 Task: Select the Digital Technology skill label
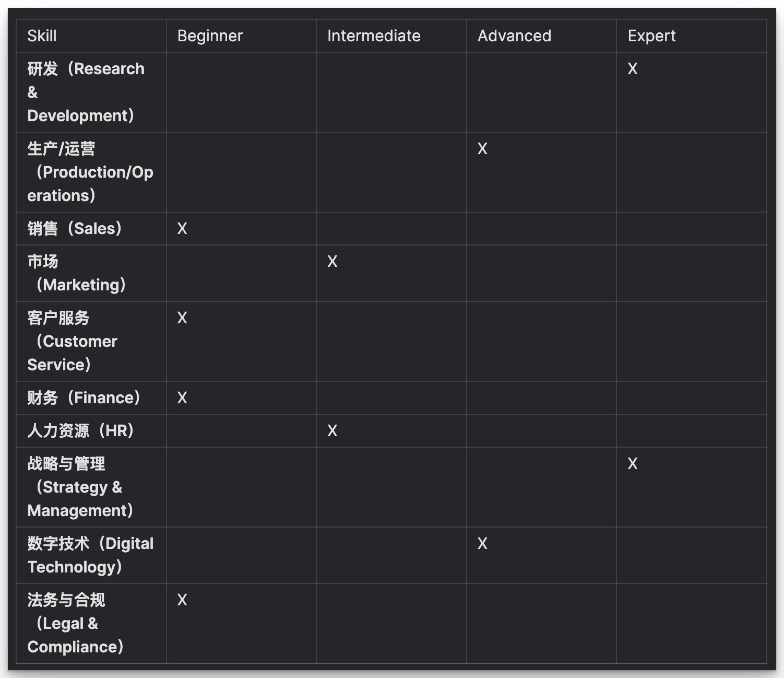coord(91,555)
